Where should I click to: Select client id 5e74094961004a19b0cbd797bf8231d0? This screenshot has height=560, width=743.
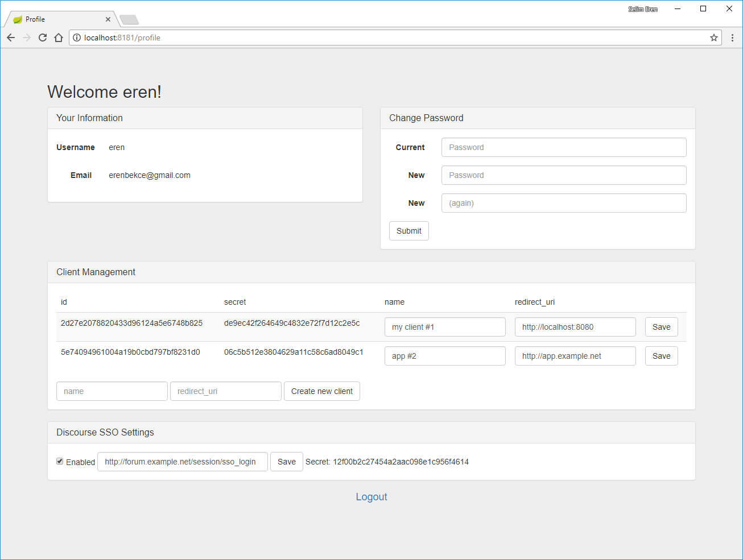coord(130,352)
